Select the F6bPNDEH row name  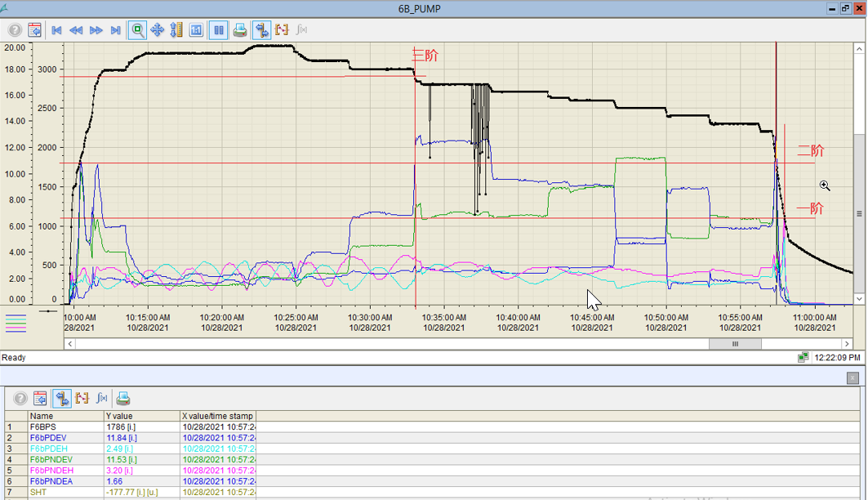coord(51,470)
